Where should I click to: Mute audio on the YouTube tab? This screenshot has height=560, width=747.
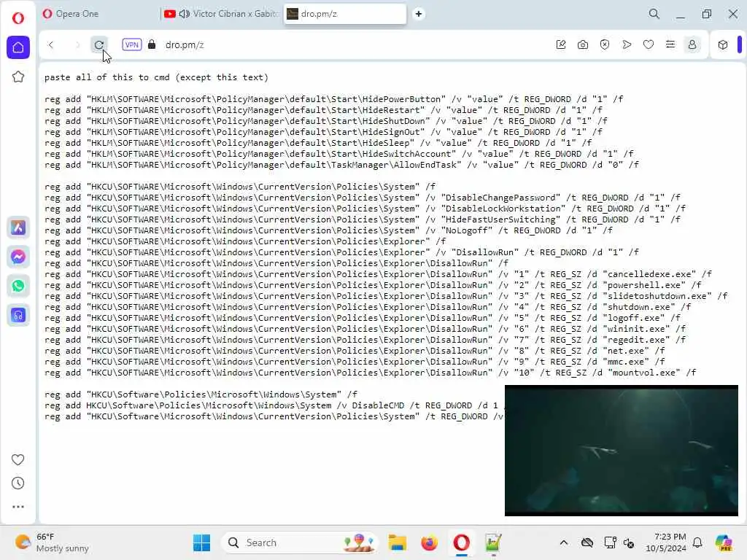point(185,14)
